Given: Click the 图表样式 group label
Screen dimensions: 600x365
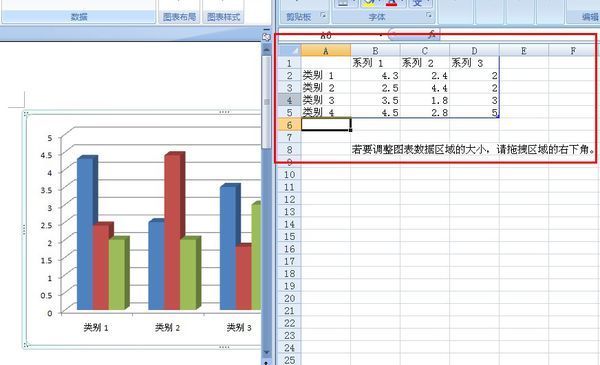Looking at the screenshot, I should [223, 17].
